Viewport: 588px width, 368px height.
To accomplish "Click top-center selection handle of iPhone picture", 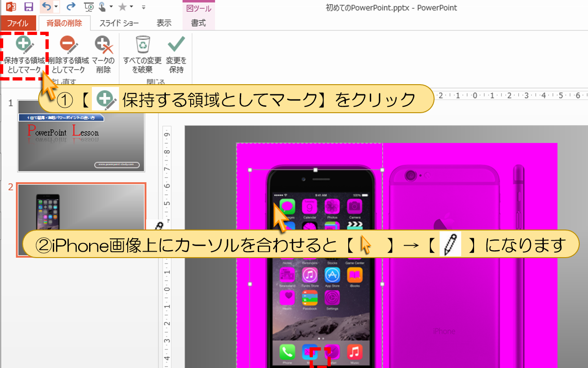I will click(x=315, y=170).
